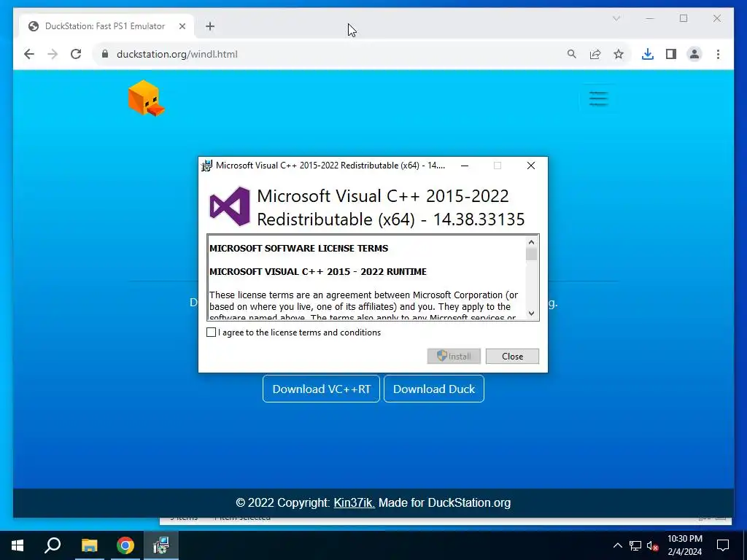Close the DuckStation tab
Screen dimensions: 747x560
pos(182,26)
